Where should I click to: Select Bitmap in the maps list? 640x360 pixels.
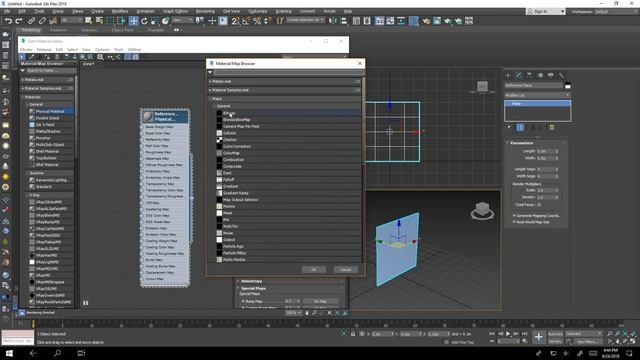point(288,113)
